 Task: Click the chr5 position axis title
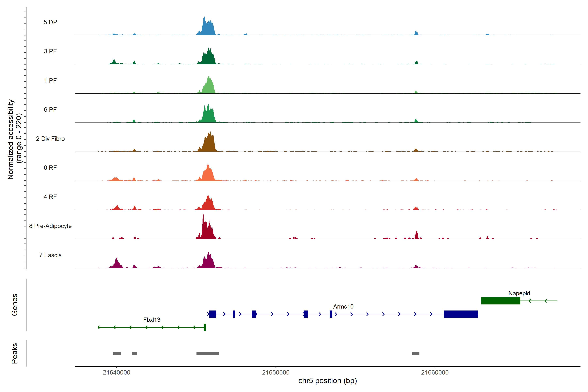(327, 381)
